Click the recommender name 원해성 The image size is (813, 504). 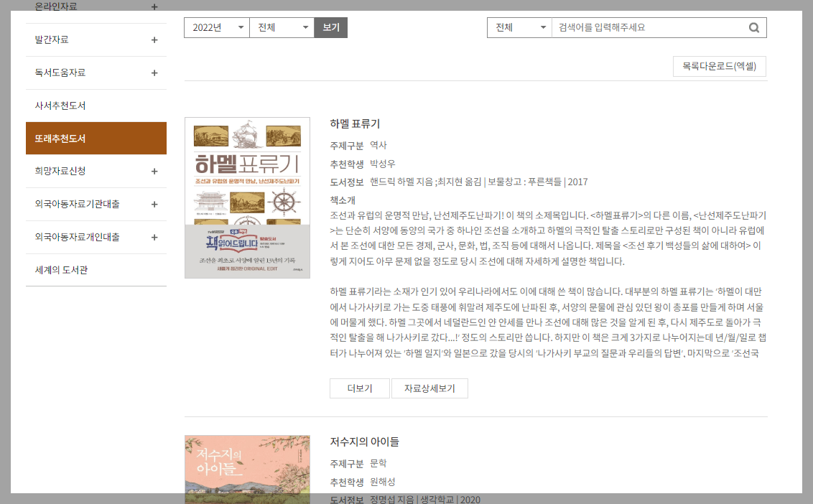(383, 482)
